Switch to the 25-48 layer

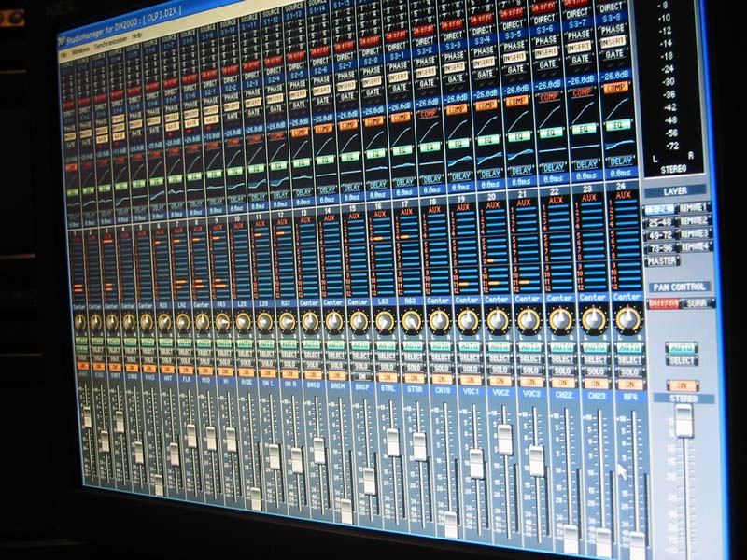click(660, 220)
